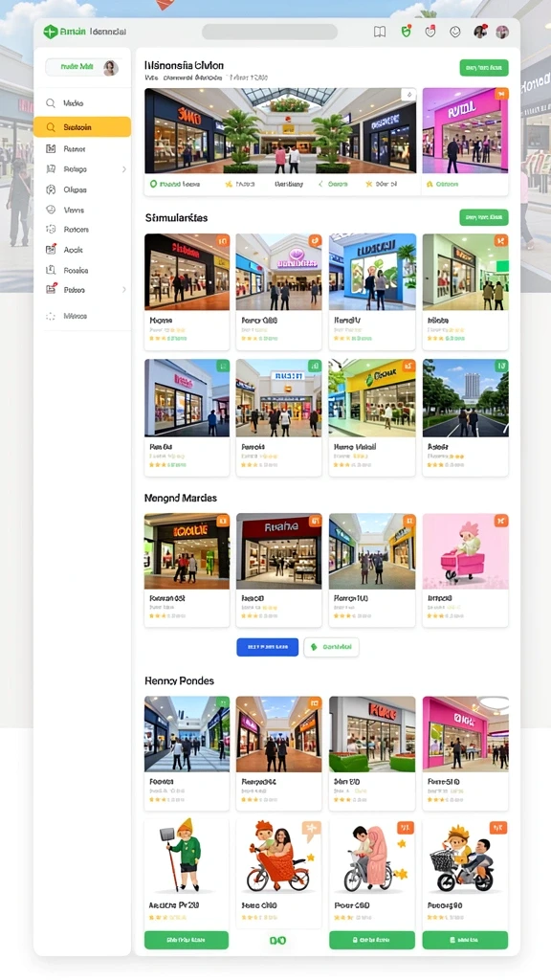Click the green button beside the top heading
This screenshot has width=551, height=980.
(484, 68)
